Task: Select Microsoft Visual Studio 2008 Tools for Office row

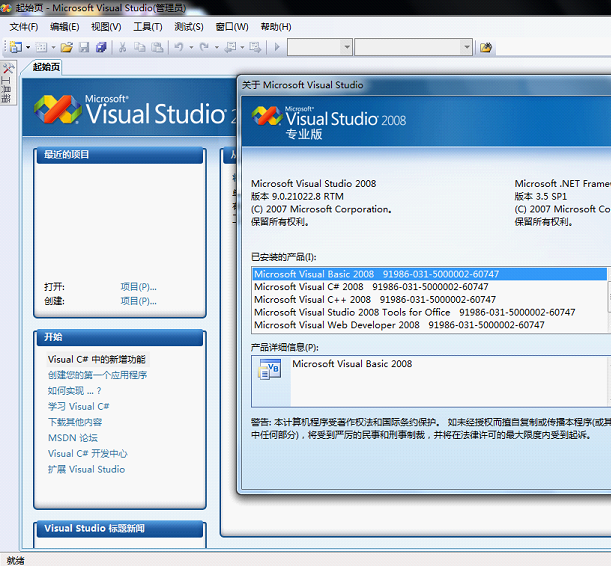Action: pos(429,313)
